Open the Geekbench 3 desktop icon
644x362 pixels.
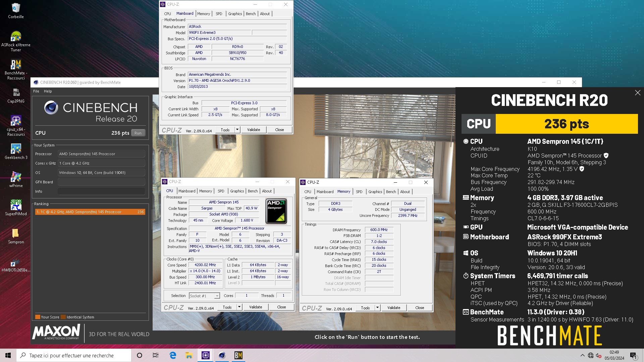16,151
